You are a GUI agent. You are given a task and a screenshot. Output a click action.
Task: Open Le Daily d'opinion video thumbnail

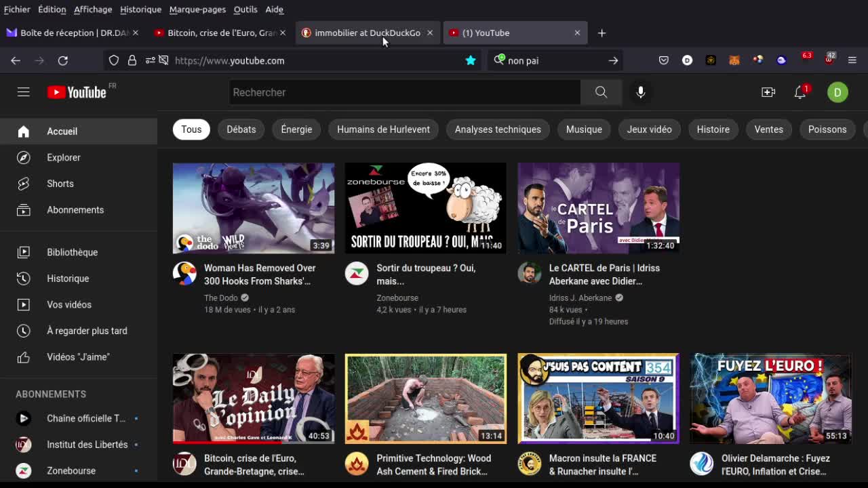click(254, 399)
